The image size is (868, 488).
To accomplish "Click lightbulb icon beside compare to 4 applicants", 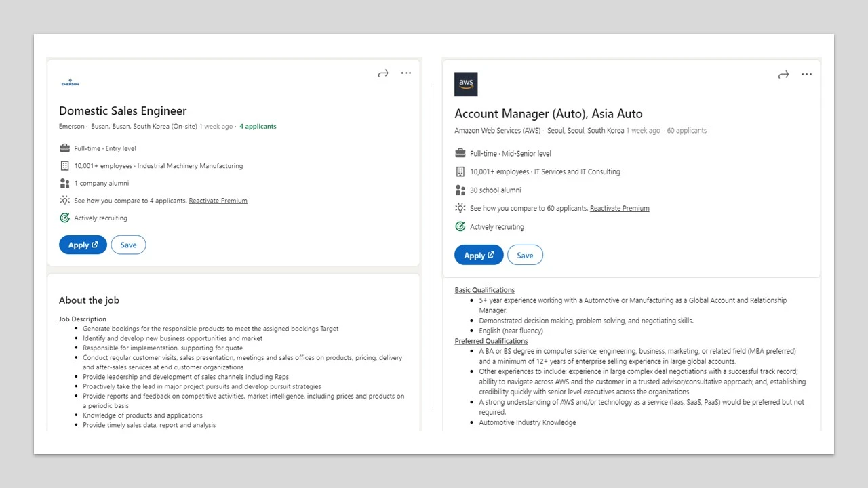I will tap(64, 201).
